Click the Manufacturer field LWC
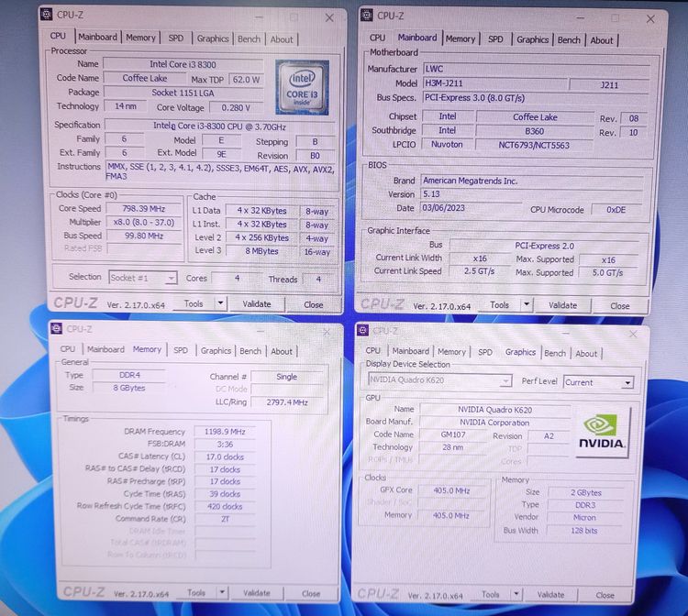 click(537, 69)
